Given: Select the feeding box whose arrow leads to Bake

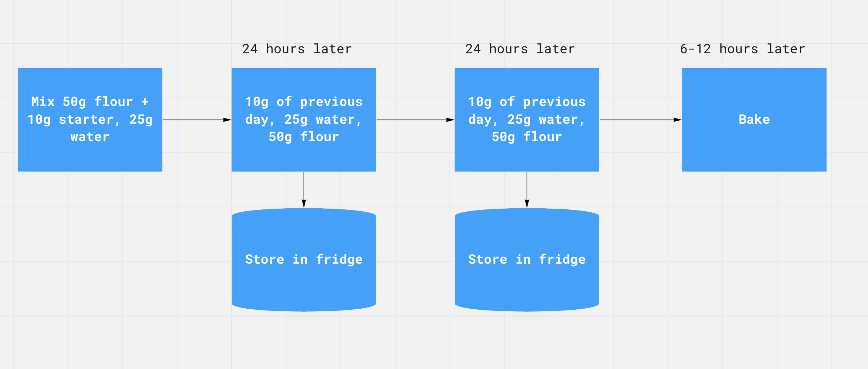Looking at the screenshot, I should point(527,120).
